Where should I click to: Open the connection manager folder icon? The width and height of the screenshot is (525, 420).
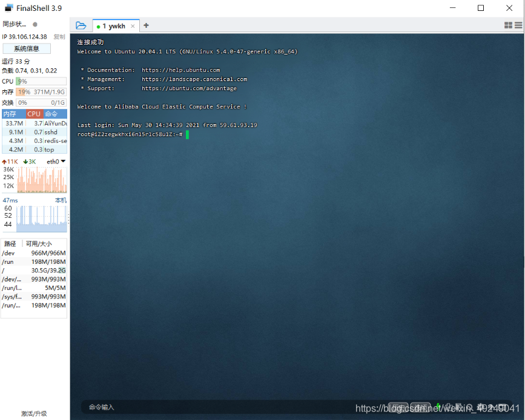pos(81,25)
